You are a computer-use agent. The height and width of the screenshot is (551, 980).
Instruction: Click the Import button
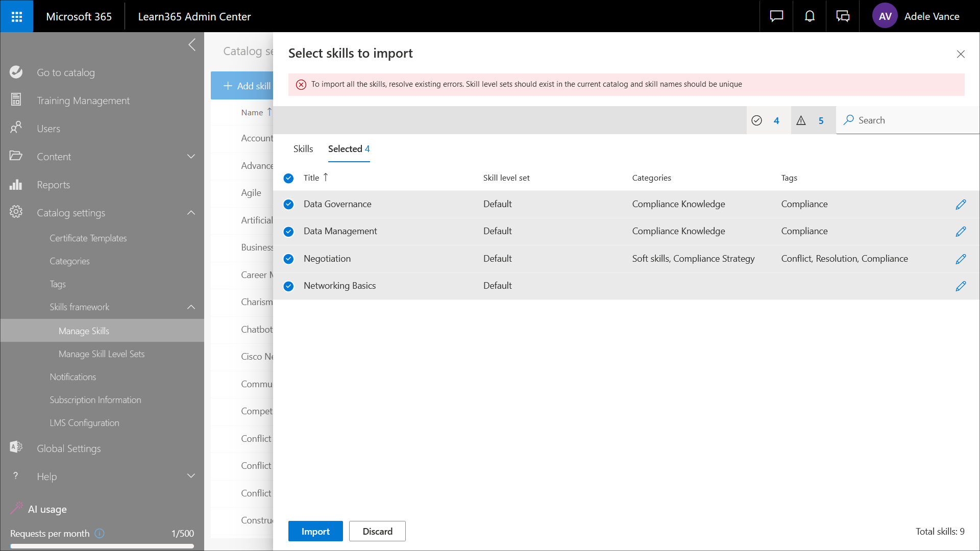315,531
